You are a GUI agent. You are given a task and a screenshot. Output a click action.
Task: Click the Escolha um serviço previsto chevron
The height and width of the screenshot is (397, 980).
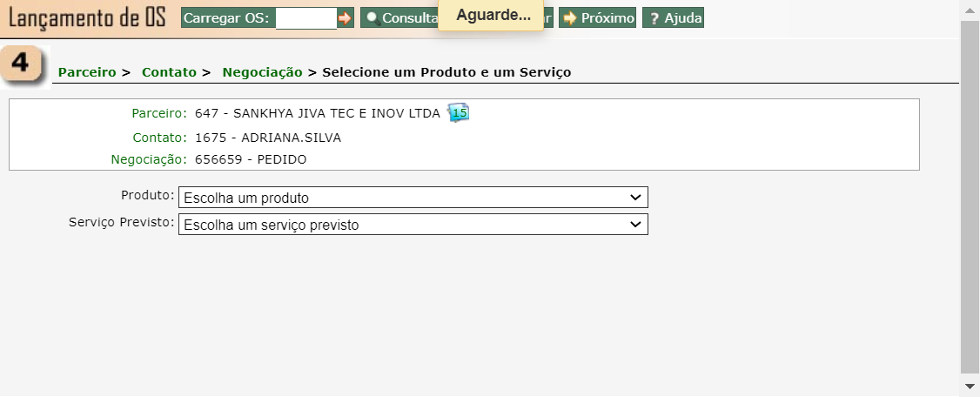click(635, 225)
